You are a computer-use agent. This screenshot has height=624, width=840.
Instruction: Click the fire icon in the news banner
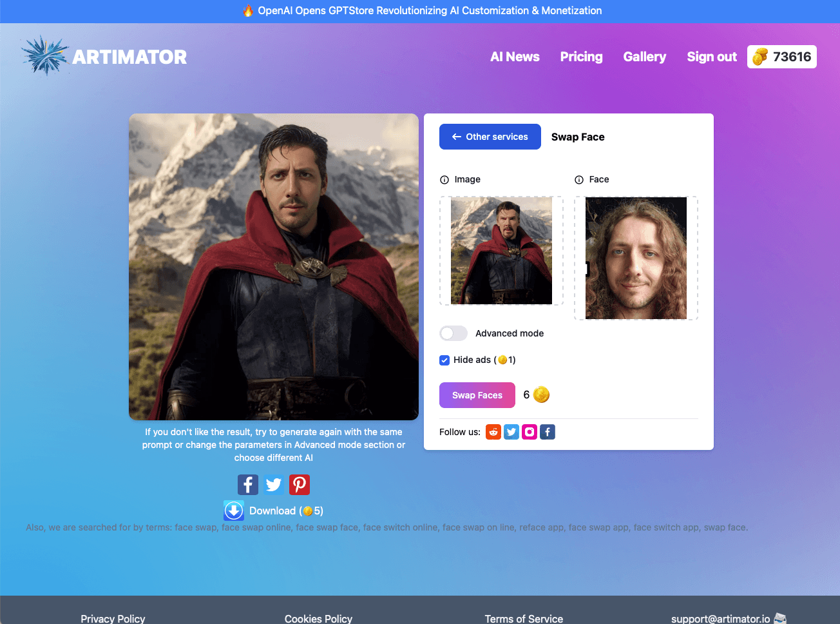[248, 10]
